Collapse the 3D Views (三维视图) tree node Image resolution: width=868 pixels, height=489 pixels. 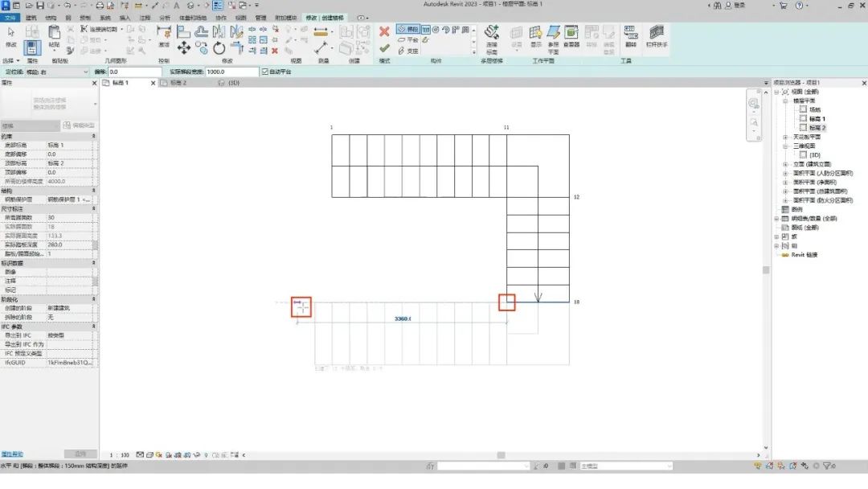[x=785, y=146]
